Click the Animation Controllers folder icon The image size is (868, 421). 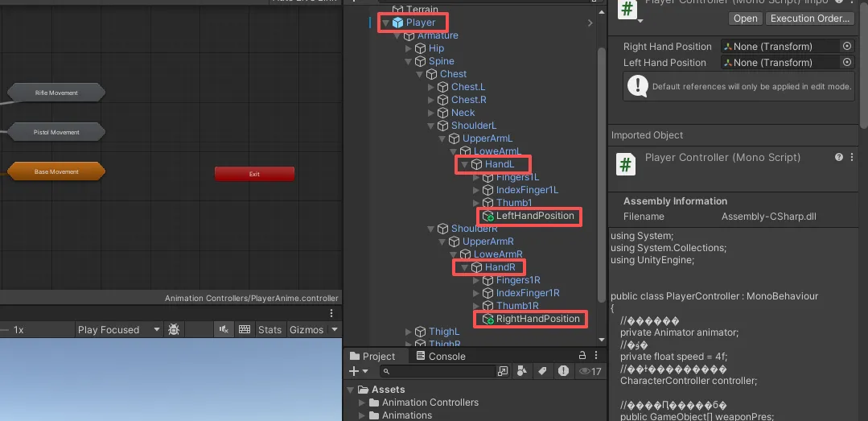(374, 402)
